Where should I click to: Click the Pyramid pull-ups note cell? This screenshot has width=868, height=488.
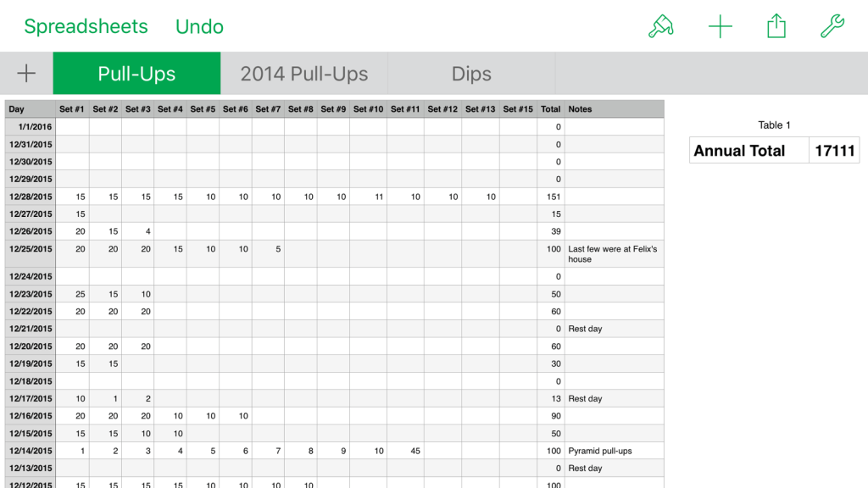615,451
